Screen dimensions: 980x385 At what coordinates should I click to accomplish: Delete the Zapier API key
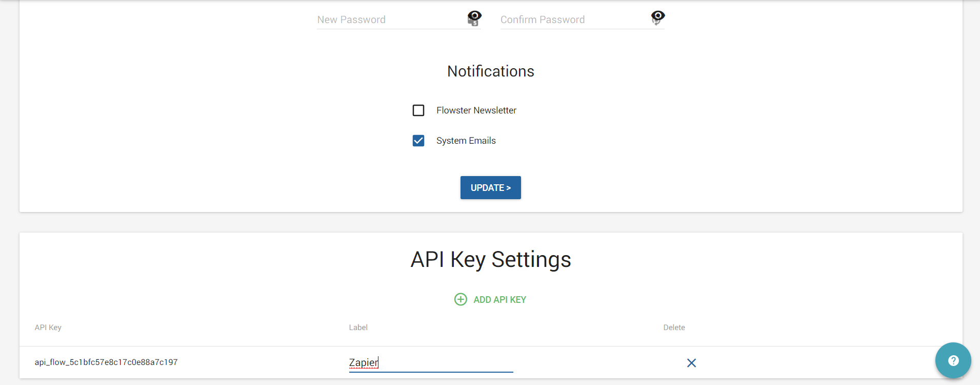click(691, 363)
